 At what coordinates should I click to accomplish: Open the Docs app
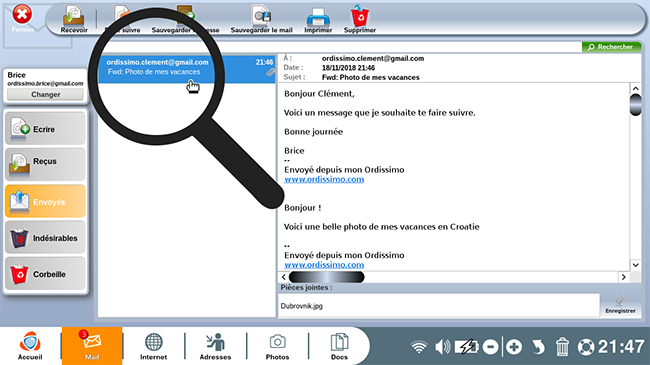coord(339,346)
